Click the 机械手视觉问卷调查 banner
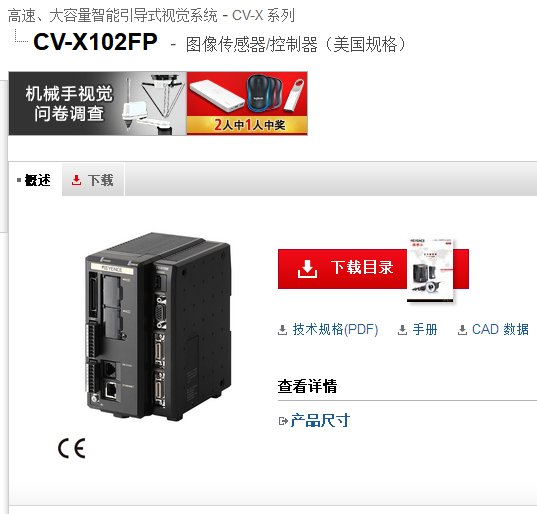Viewport: 537px width, 514px height. point(98,103)
